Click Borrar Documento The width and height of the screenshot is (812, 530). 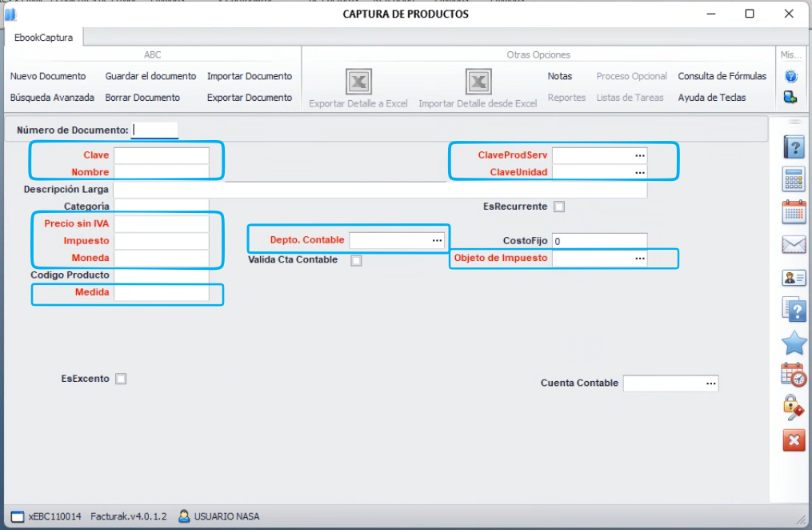[x=142, y=98]
